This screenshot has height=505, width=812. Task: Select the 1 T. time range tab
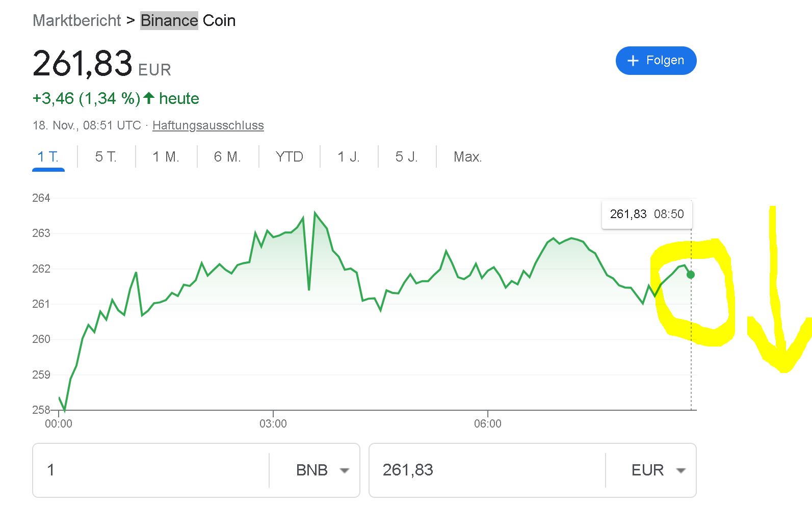point(48,157)
